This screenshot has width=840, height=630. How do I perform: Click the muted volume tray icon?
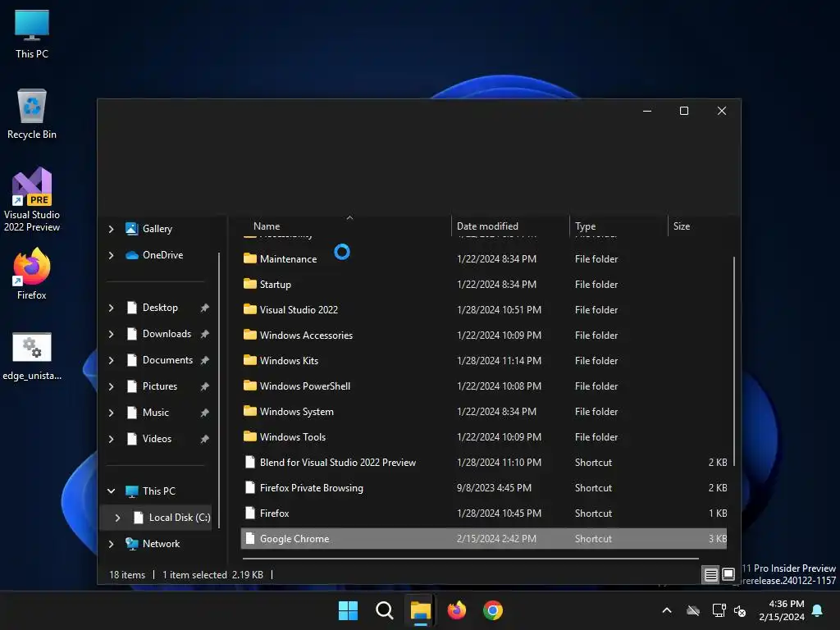(x=740, y=610)
